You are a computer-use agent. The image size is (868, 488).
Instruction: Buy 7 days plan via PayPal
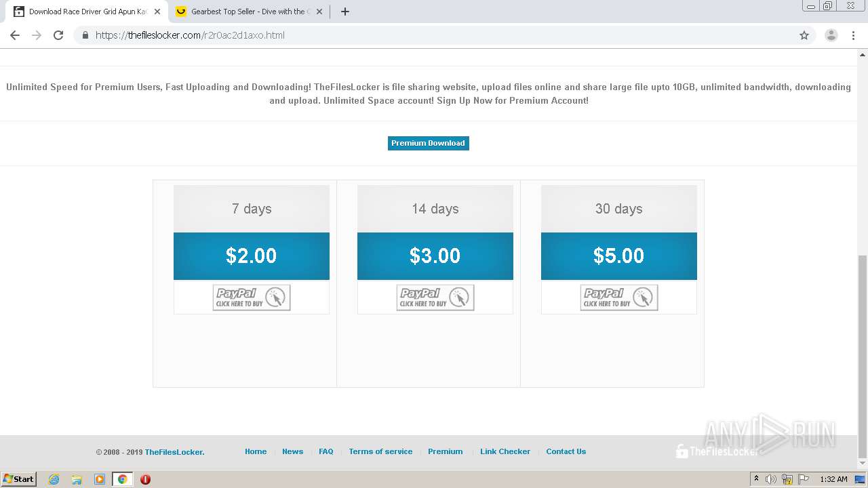pyautogui.click(x=252, y=298)
